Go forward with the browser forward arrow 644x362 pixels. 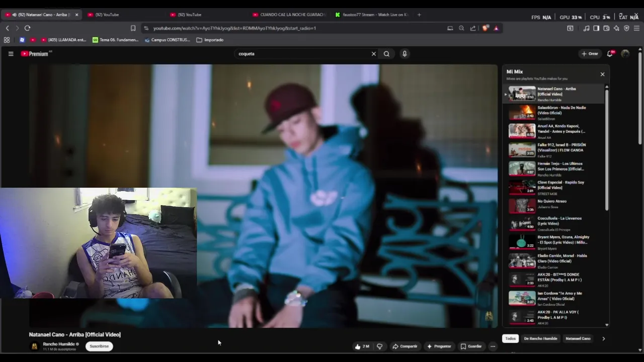pyautogui.click(x=17, y=28)
